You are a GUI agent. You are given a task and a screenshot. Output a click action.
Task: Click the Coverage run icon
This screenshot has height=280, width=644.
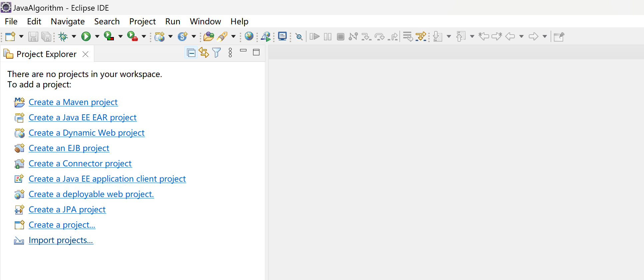pos(109,36)
